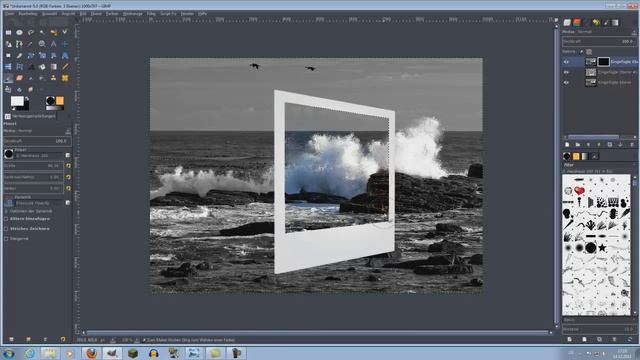Enable the Steigernd checkbox
This screenshot has width=640, height=360.
[x=6, y=238]
